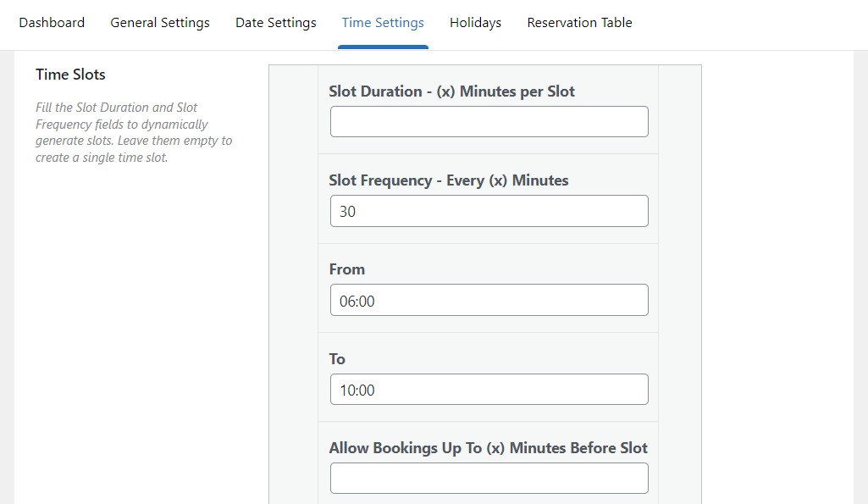Select the From time field showing 06:00

(x=489, y=300)
